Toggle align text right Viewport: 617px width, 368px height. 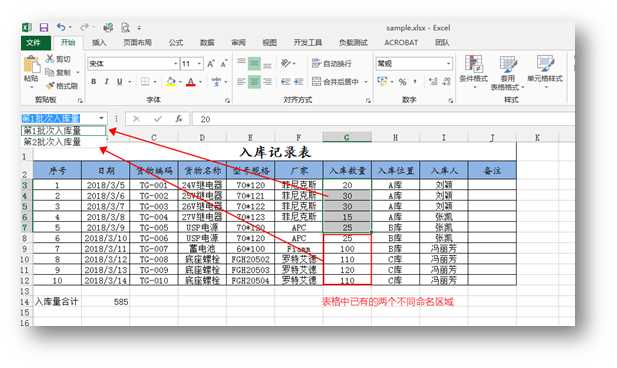pyautogui.click(x=268, y=82)
